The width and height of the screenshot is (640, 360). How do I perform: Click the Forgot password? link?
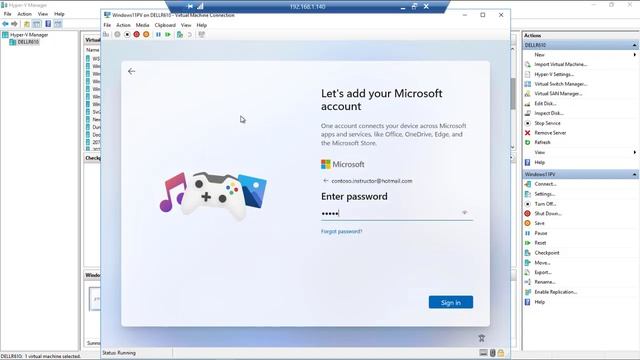point(342,231)
